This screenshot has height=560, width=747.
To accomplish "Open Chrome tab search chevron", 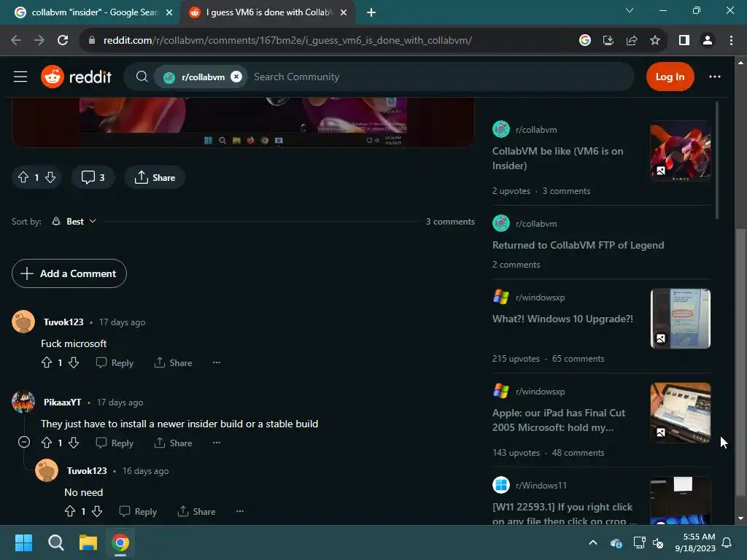I will [630, 10].
